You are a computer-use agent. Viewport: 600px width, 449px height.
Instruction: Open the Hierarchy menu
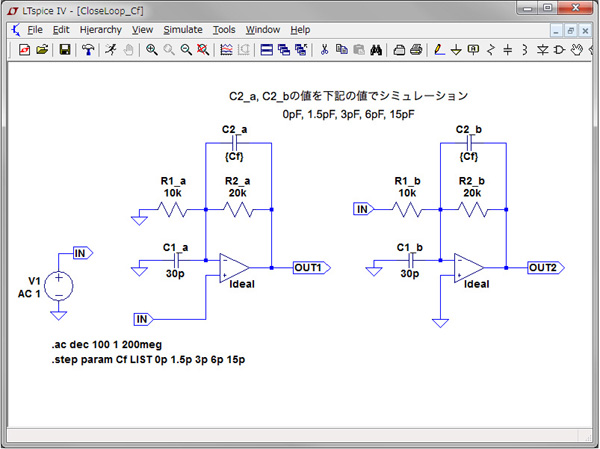(99, 30)
